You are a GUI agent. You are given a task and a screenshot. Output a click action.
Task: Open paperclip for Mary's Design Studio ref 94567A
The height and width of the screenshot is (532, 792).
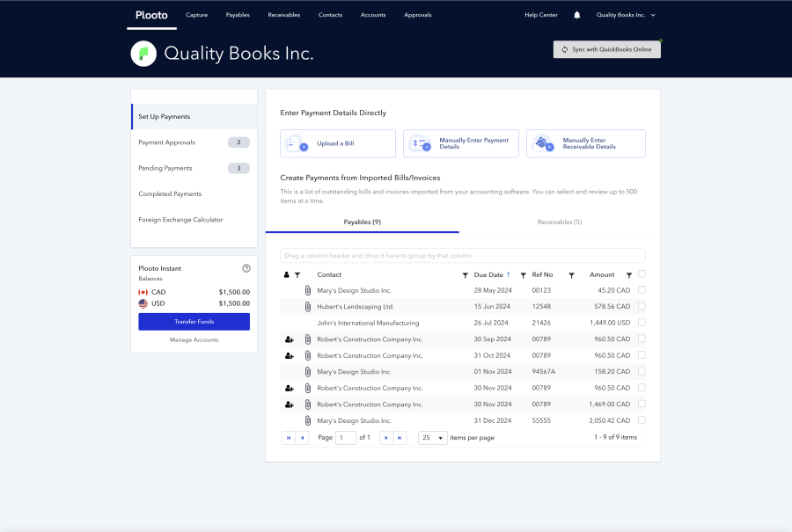[x=308, y=371]
